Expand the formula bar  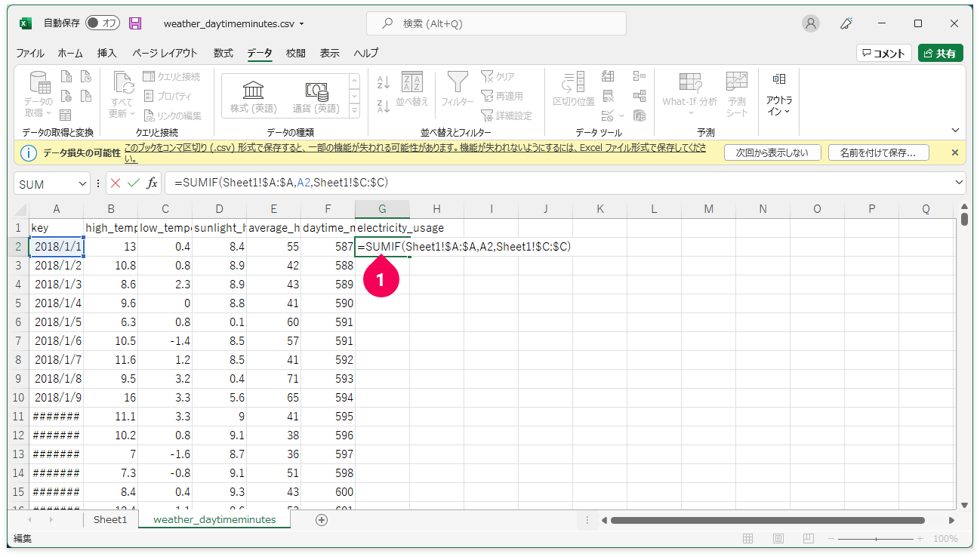pos(959,183)
